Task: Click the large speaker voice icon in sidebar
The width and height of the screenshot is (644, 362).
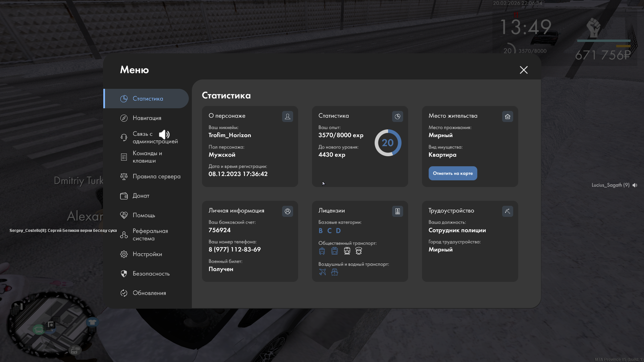Action: pyautogui.click(x=164, y=134)
